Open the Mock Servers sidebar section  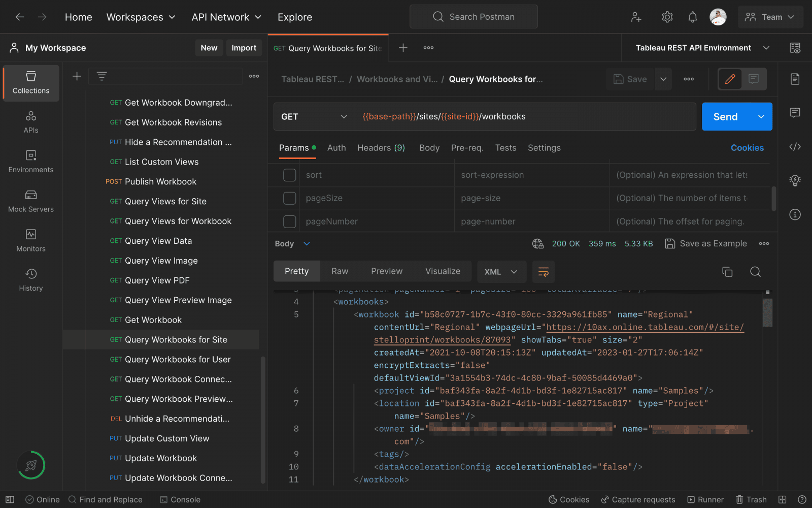tap(31, 201)
